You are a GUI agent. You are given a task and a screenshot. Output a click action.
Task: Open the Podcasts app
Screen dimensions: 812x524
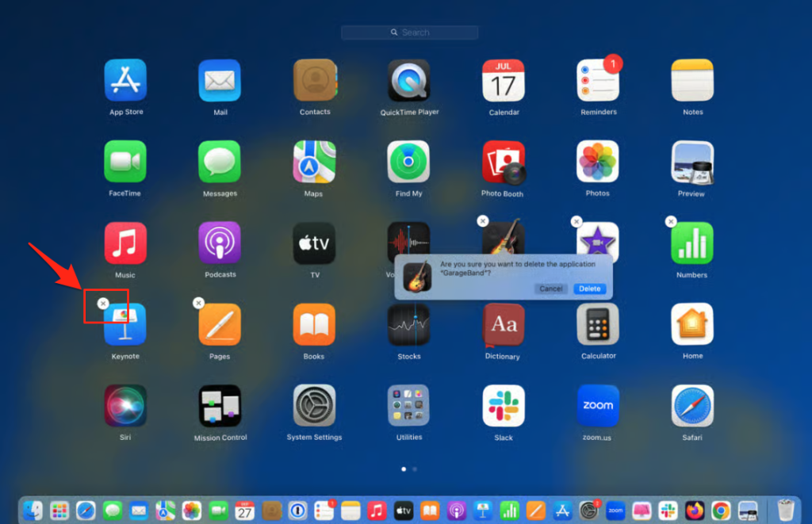[x=220, y=243]
